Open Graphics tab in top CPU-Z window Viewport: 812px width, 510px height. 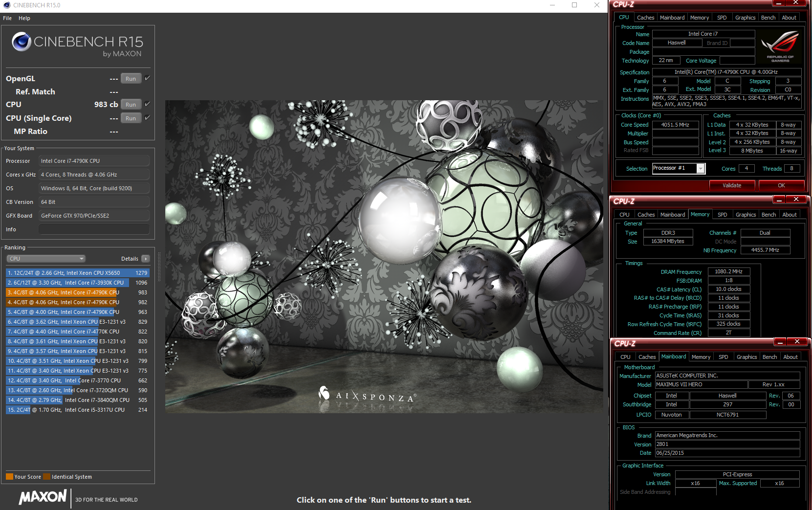pyautogui.click(x=746, y=18)
